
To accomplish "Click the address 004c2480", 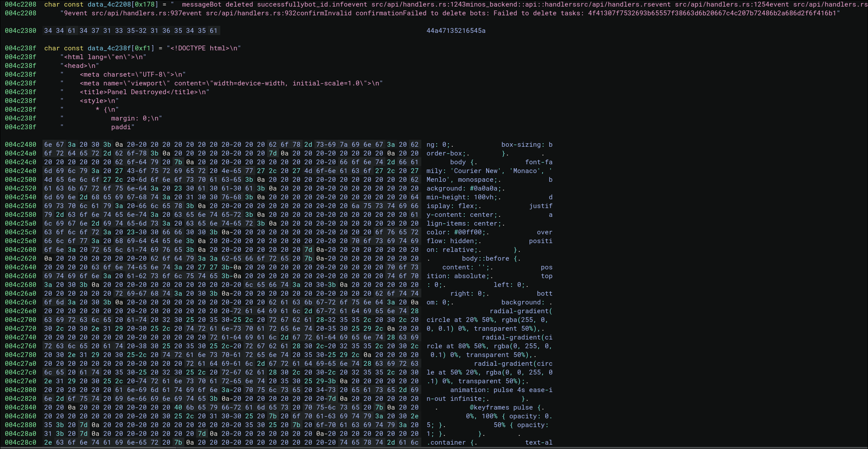I will coord(21,145).
